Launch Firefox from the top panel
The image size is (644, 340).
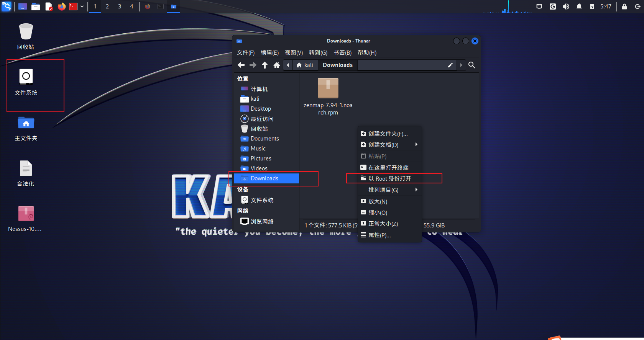tap(62, 7)
